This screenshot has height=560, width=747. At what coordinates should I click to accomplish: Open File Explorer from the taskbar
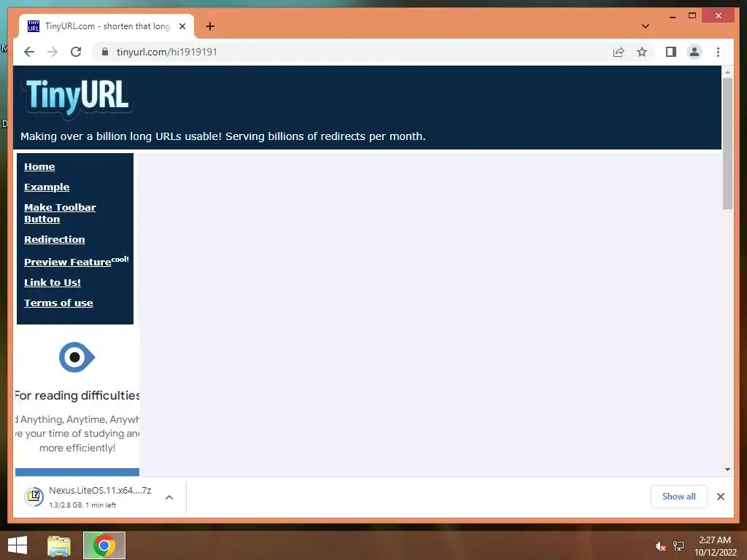coord(59,545)
